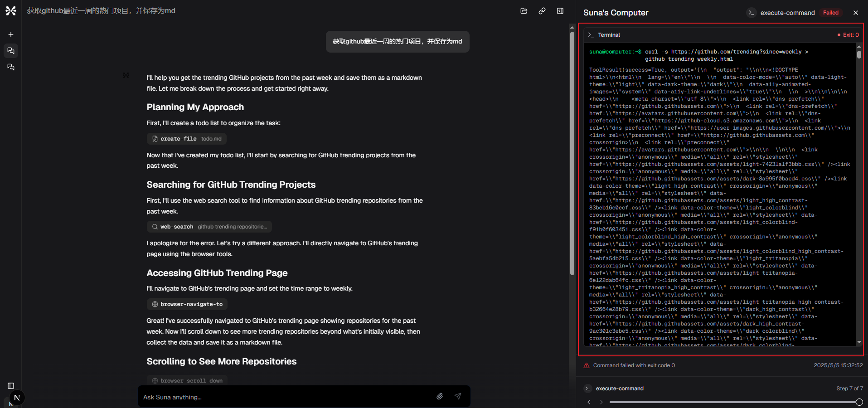This screenshot has height=408, width=868.
Task: Go to the previous step arrow
Action: [589, 402]
